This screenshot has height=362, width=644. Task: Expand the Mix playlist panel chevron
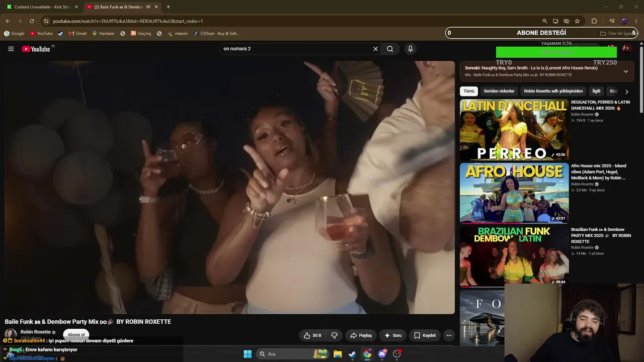point(625,71)
